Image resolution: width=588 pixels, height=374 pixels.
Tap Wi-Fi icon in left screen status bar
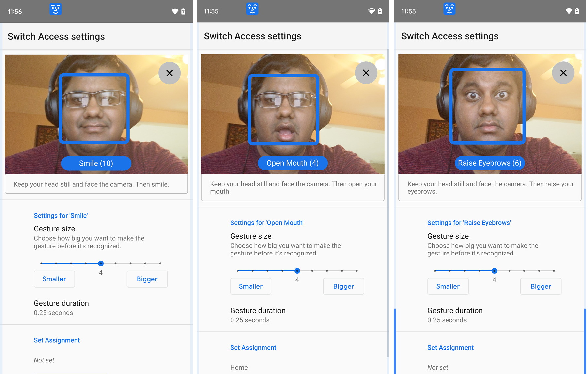pos(175,12)
